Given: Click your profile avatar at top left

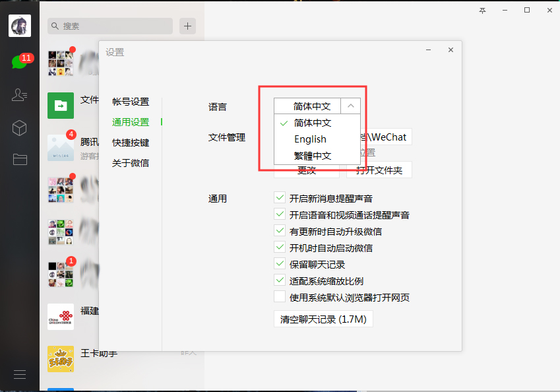Looking at the screenshot, I should coord(19,26).
